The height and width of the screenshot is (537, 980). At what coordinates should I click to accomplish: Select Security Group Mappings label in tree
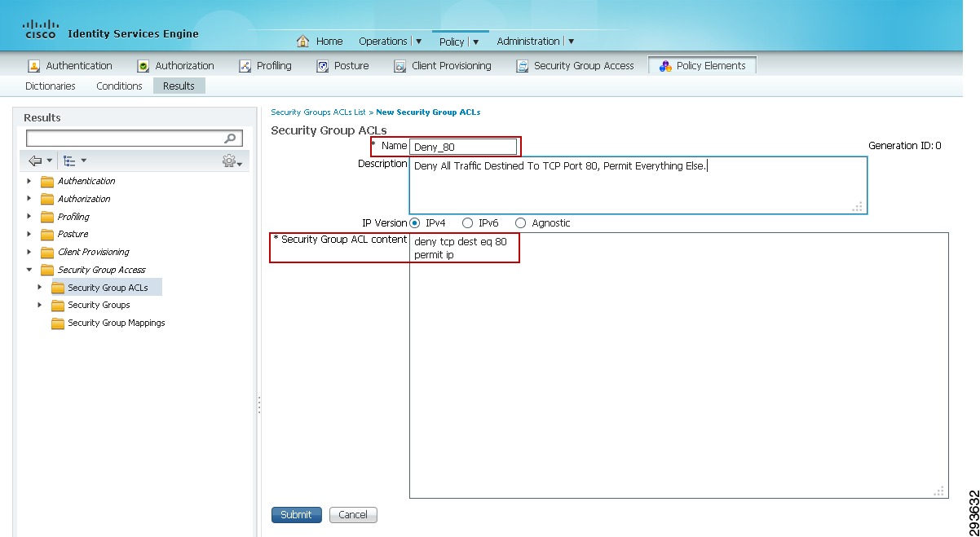coord(117,324)
